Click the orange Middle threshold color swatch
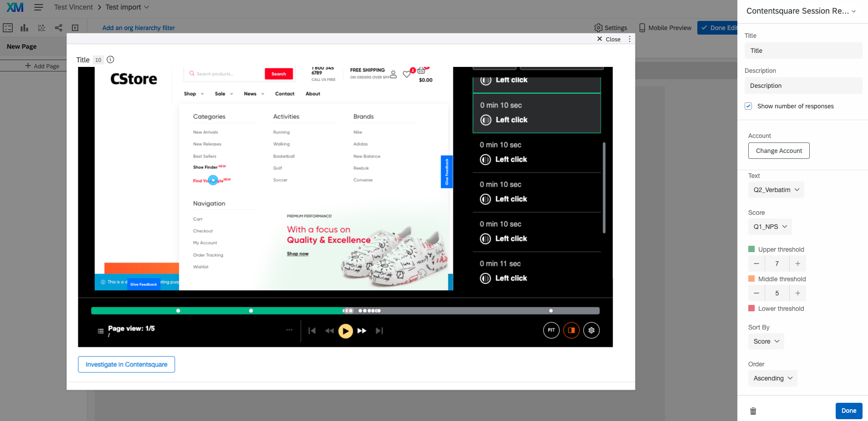The image size is (868, 421). click(x=751, y=279)
